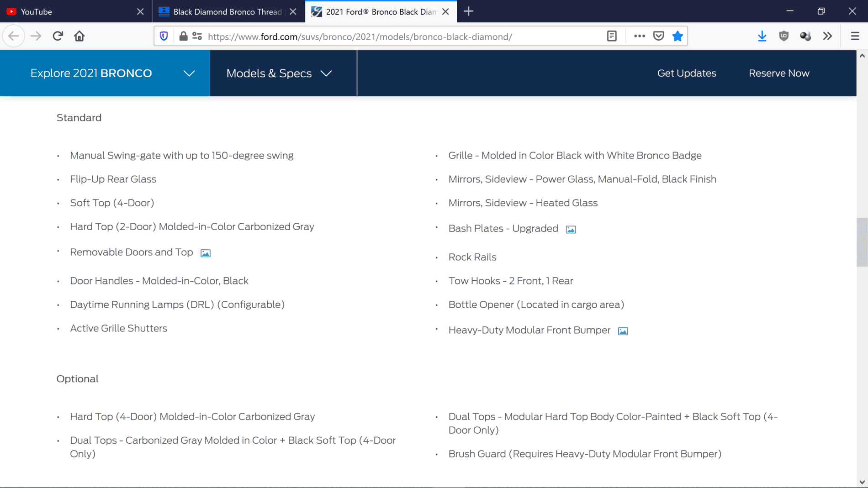Screen dimensions: 868x488
Task: Click 'Daytime Running Lamps (DRL) (Configurable)'
Action: 177,305
